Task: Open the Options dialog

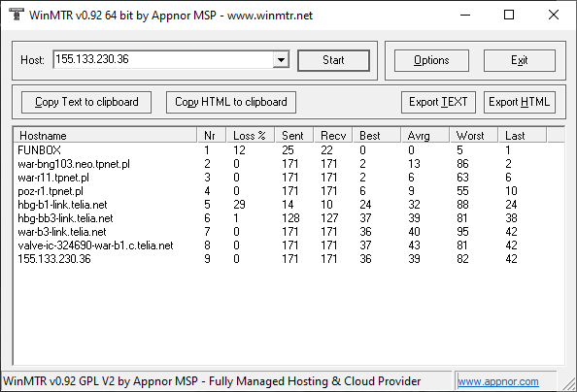Action: tap(431, 60)
